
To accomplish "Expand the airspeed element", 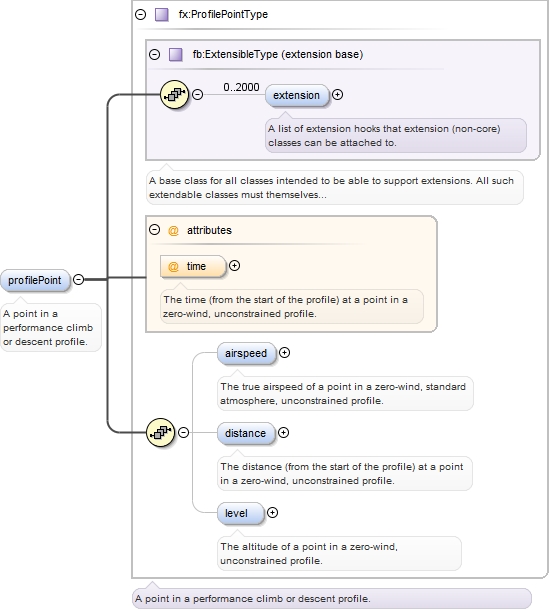I will point(284,353).
